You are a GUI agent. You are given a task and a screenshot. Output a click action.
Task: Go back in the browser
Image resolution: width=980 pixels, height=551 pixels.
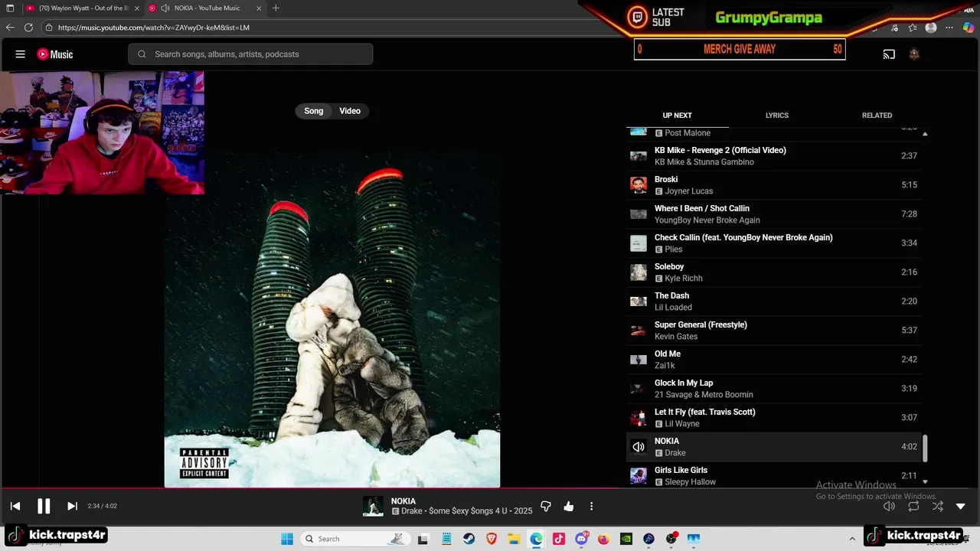[x=10, y=28]
